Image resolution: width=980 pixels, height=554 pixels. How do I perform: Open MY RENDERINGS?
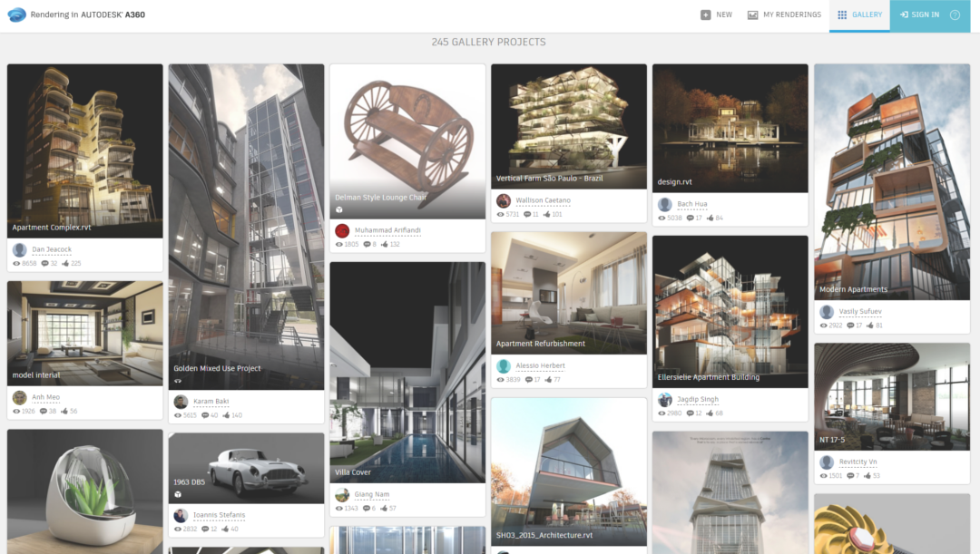tap(784, 14)
